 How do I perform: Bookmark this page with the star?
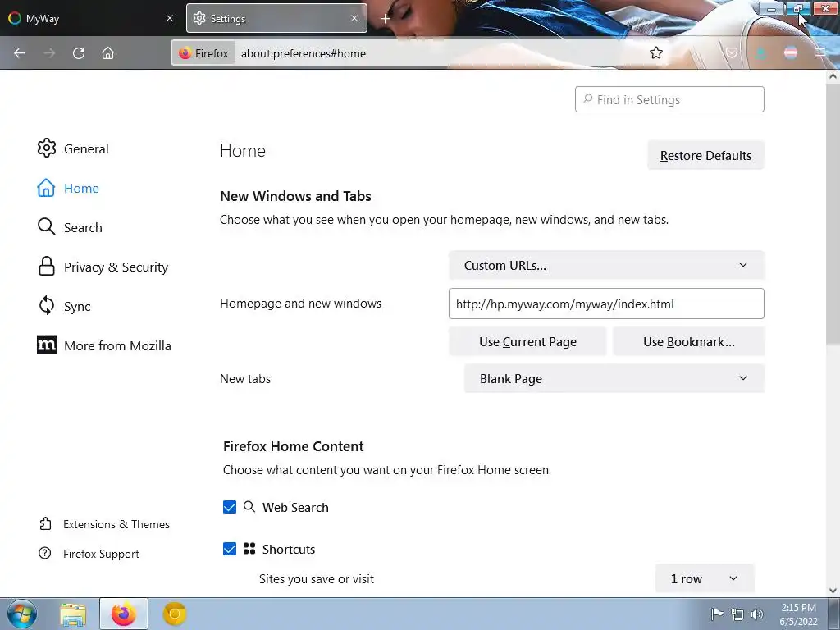[655, 52]
